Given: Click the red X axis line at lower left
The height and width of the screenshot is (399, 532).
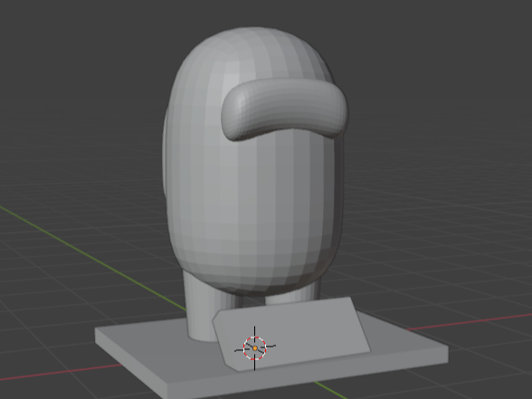Looking at the screenshot, I should click(x=62, y=372).
